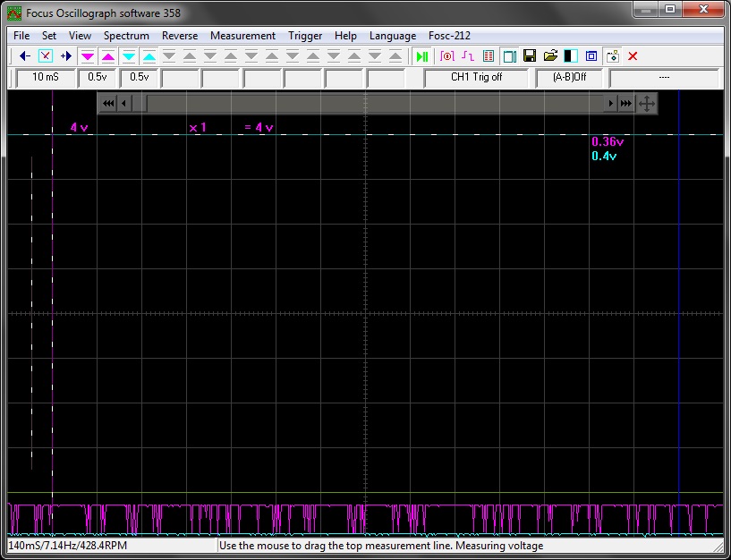Click the 10 mS timebase field
This screenshot has height=560, width=731.
tap(46, 78)
